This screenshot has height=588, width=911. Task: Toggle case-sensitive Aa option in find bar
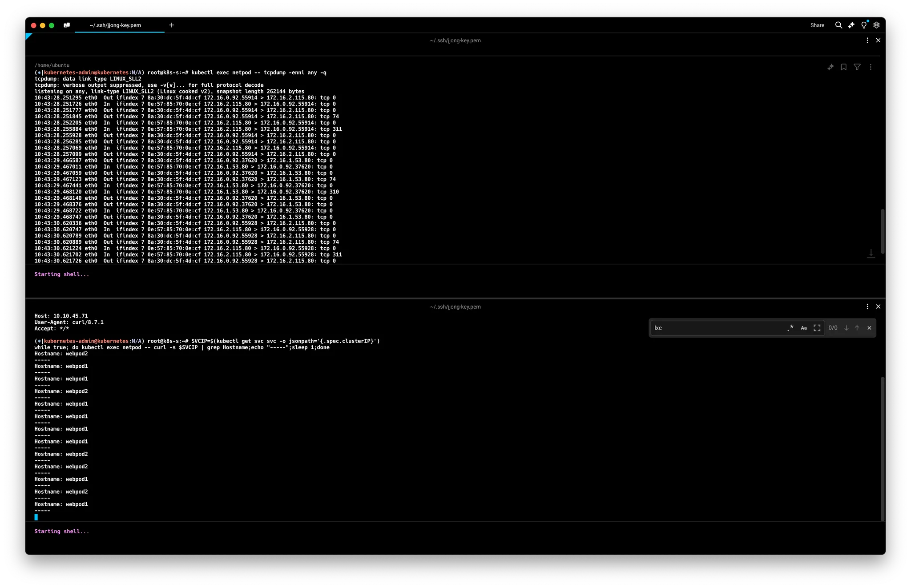(x=804, y=328)
